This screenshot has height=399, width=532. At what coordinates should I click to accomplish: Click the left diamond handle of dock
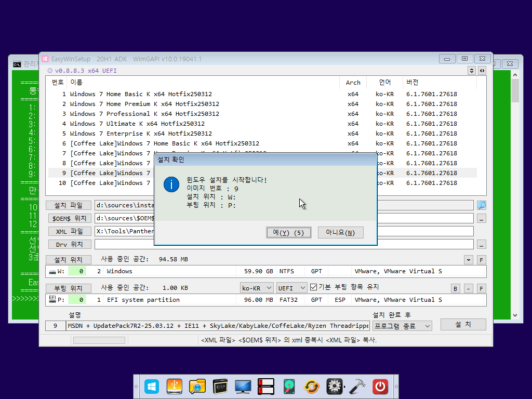click(x=136, y=387)
